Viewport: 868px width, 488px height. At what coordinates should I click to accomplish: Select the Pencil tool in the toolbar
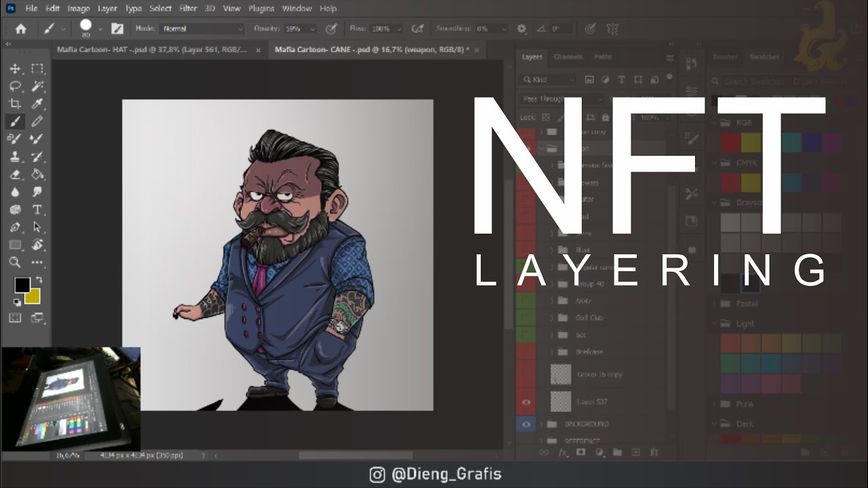pos(37,121)
